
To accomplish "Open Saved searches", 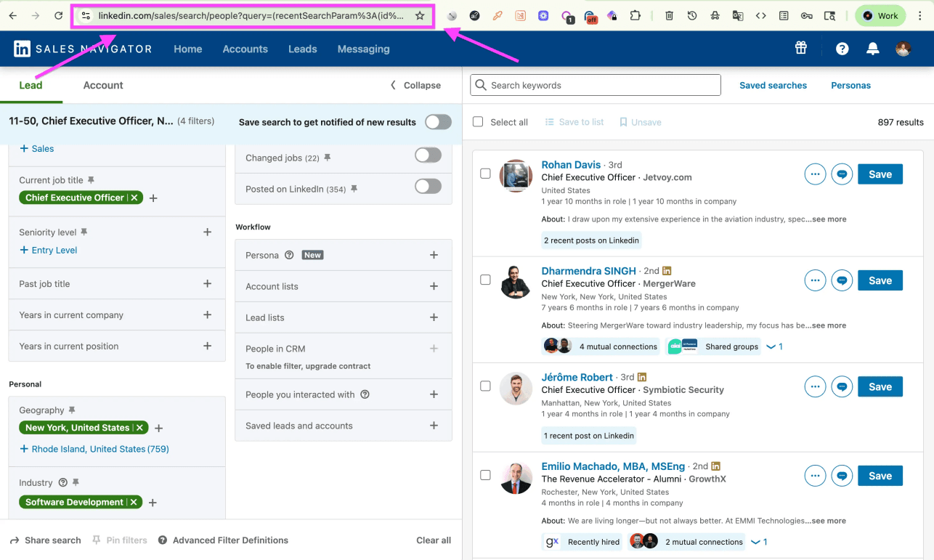I will click(773, 85).
